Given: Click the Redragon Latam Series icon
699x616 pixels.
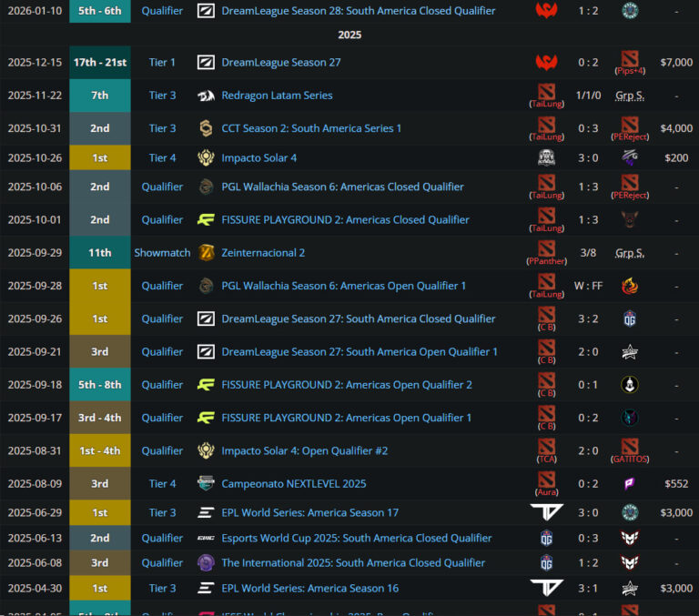Looking at the screenshot, I should pos(207,96).
